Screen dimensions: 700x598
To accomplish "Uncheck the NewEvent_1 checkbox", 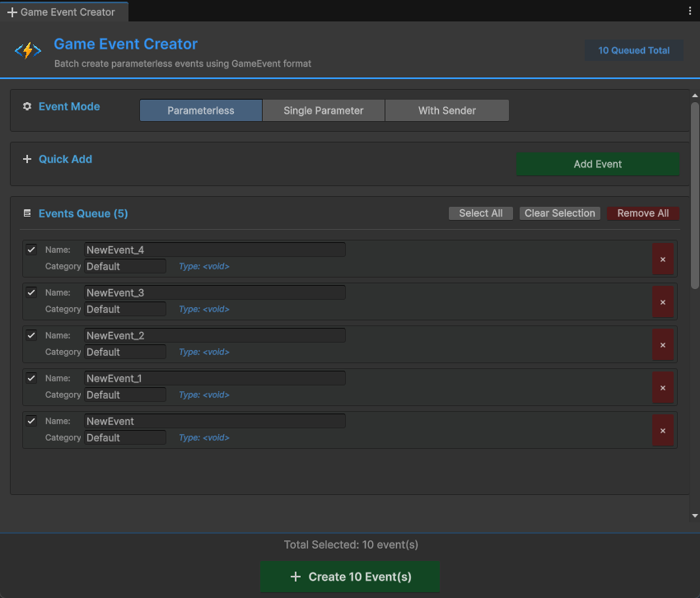I will pos(32,378).
